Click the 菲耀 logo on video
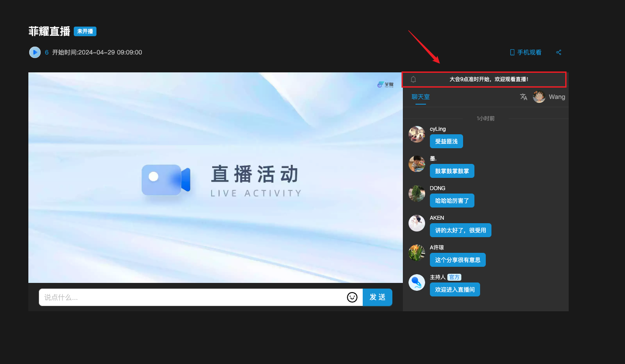This screenshot has width=625, height=364. pos(385,85)
